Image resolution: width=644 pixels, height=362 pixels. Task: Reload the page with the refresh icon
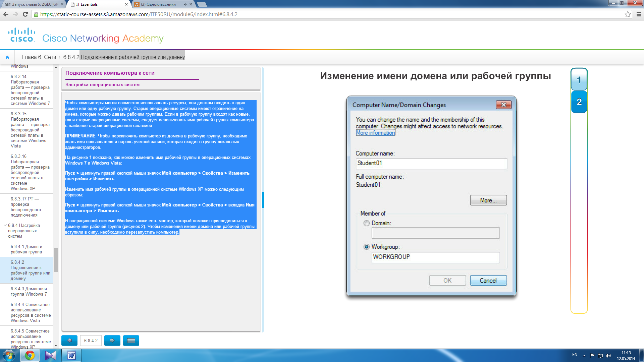pyautogui.click(x=25, y=14)
